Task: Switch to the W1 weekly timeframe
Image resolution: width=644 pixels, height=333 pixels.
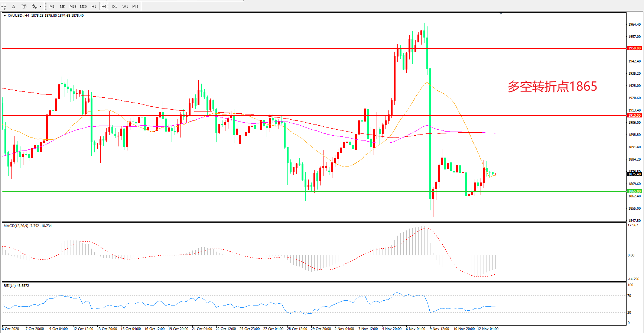Action: coord(125,6)
